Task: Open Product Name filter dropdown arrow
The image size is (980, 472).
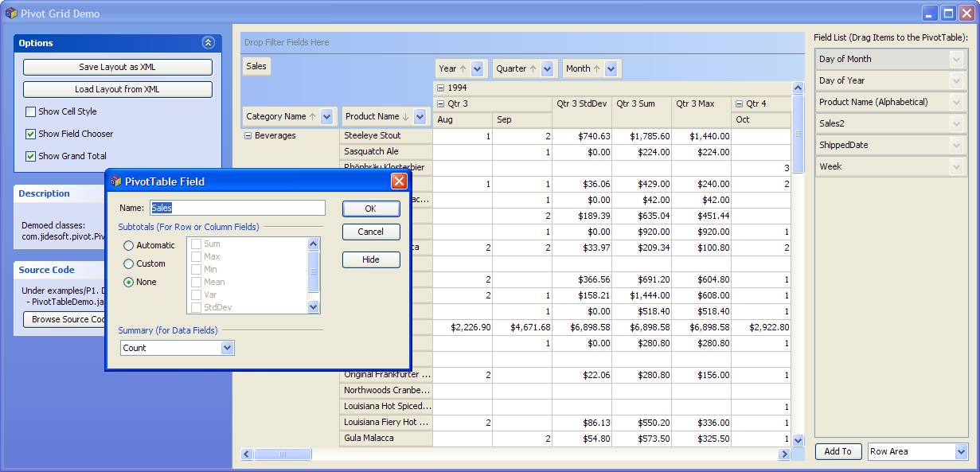Action: point(420,117)
